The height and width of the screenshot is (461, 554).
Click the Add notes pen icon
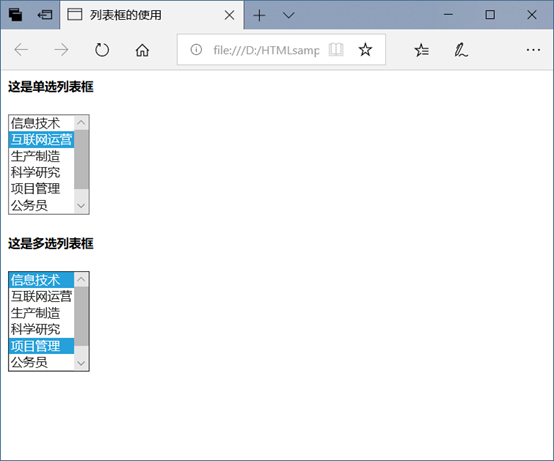pyautogui.click(x=461, y=50)
